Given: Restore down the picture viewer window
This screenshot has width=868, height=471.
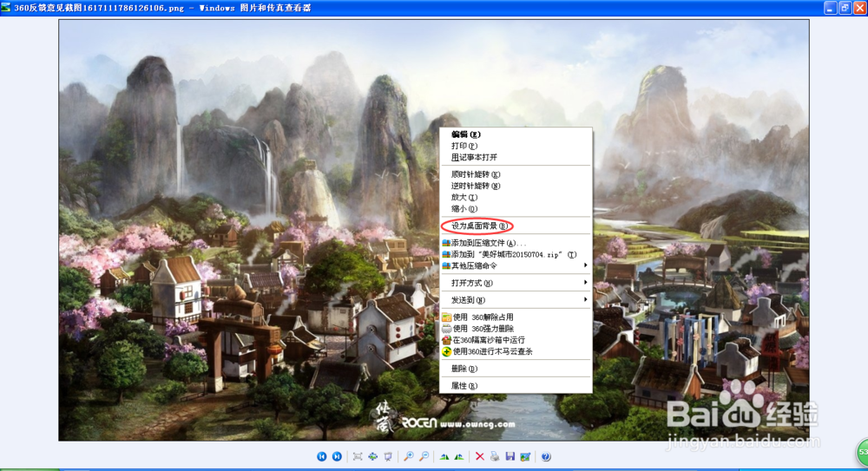Looking at the screenshot, I should point(845,8).
